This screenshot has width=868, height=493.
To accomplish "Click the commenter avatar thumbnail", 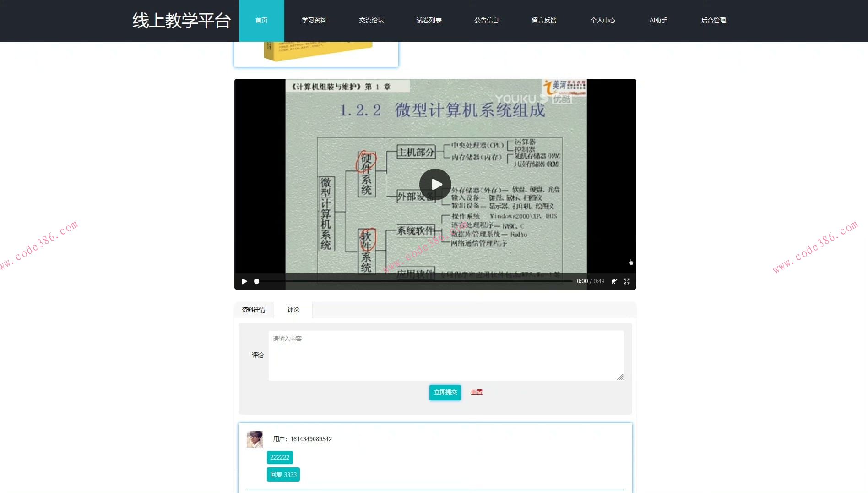I will point(255,439).
